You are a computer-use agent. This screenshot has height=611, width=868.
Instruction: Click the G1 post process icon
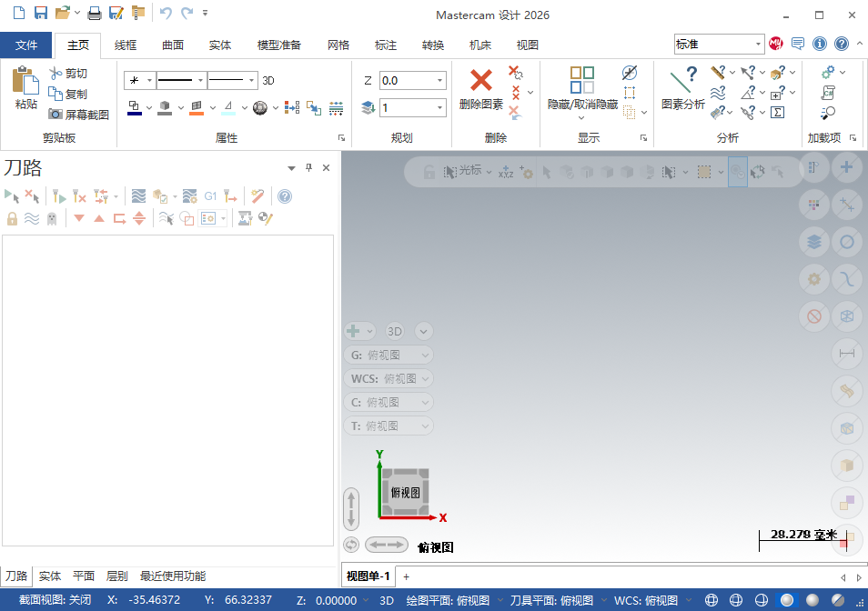(x=210, y=196)
